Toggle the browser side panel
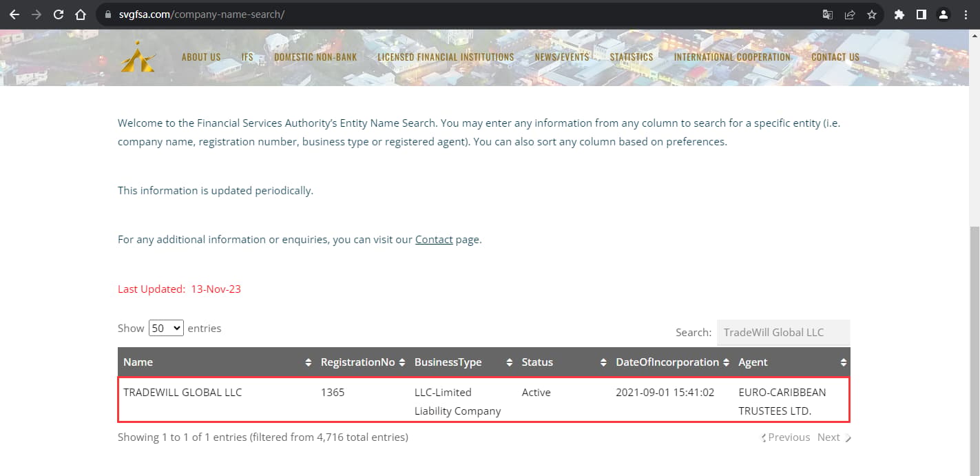The image size is (980, 476). pyautogui.click(x=921, y=14)
